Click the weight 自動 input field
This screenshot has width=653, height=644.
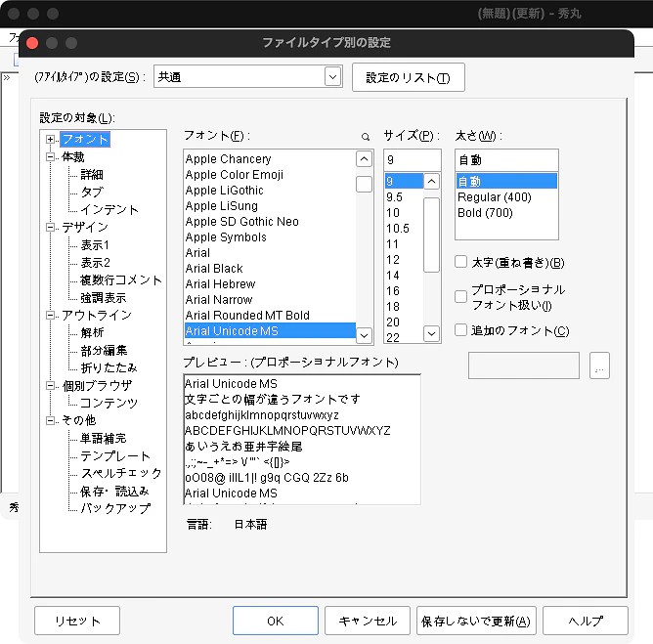[x=506, y=160]
